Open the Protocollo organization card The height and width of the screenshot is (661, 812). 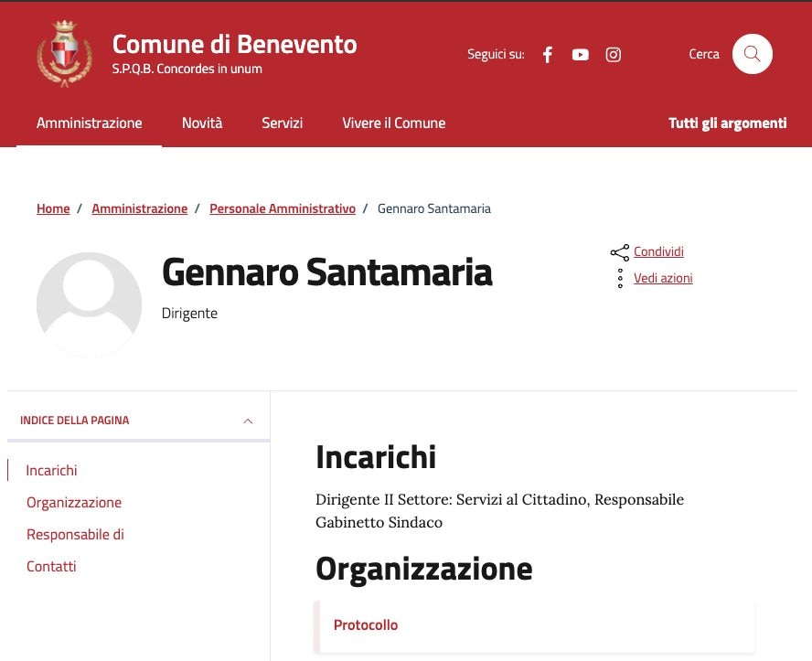366,625
